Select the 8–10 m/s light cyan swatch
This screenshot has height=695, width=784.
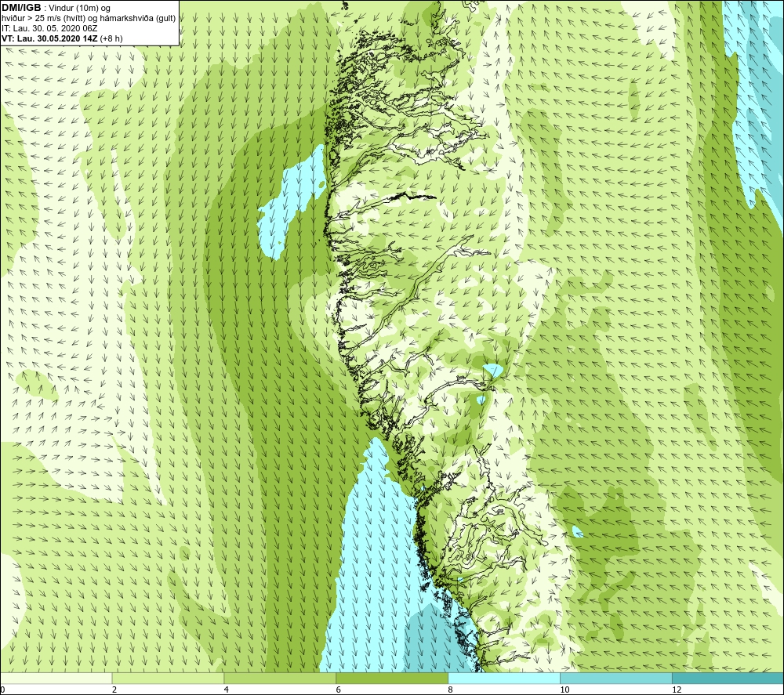coord(504,678)
